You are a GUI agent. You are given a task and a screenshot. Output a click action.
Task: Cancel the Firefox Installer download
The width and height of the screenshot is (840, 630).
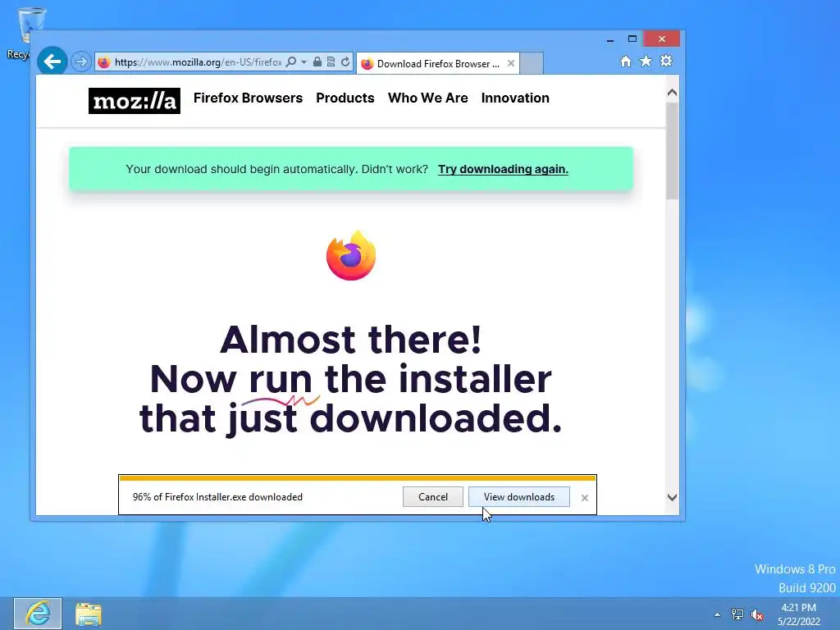(x=433, y=496)
